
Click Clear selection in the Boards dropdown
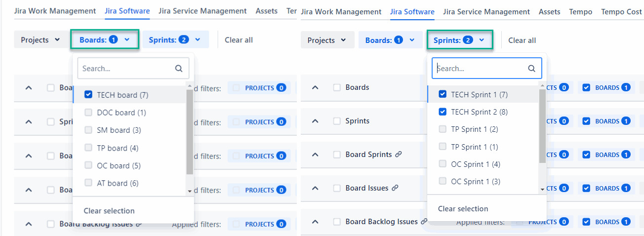click(x=109, y=211)
